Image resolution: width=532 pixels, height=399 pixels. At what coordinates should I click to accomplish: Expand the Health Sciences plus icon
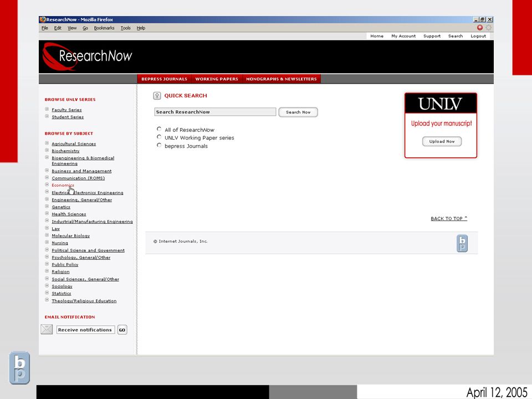click(x=47, y=213)
